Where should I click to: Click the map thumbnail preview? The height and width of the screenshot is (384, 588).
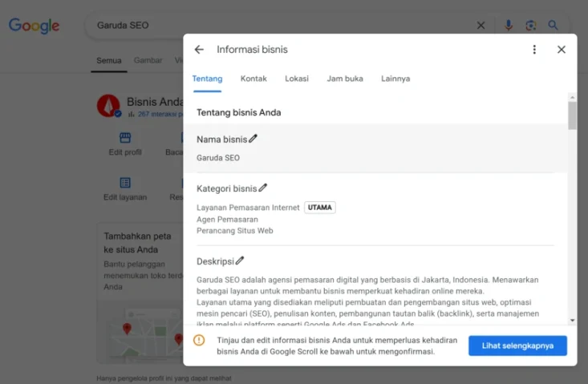tap(140, 332)
